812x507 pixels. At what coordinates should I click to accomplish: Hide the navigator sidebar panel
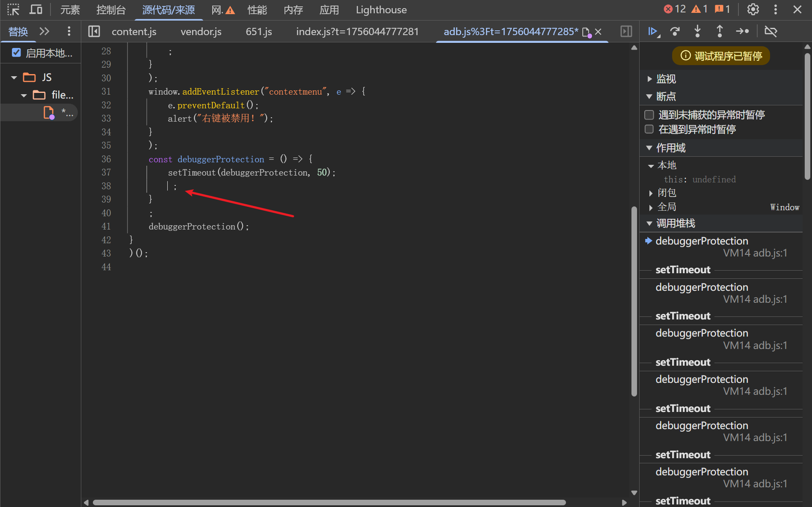(x=94, y=31)
